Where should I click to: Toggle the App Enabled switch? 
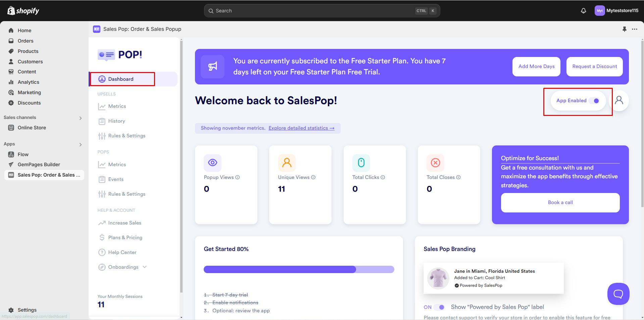click(596, 101)
